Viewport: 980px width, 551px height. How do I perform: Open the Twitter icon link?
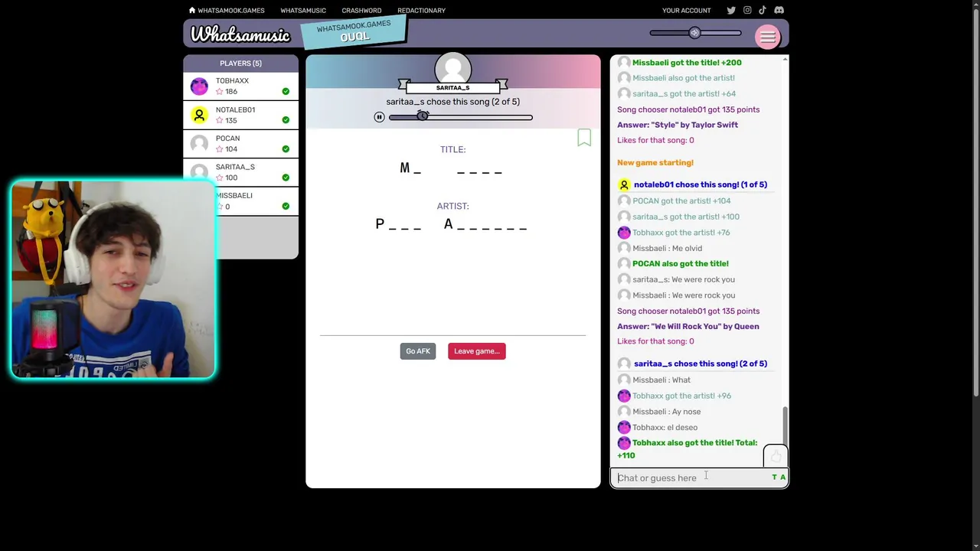(731, 10)
